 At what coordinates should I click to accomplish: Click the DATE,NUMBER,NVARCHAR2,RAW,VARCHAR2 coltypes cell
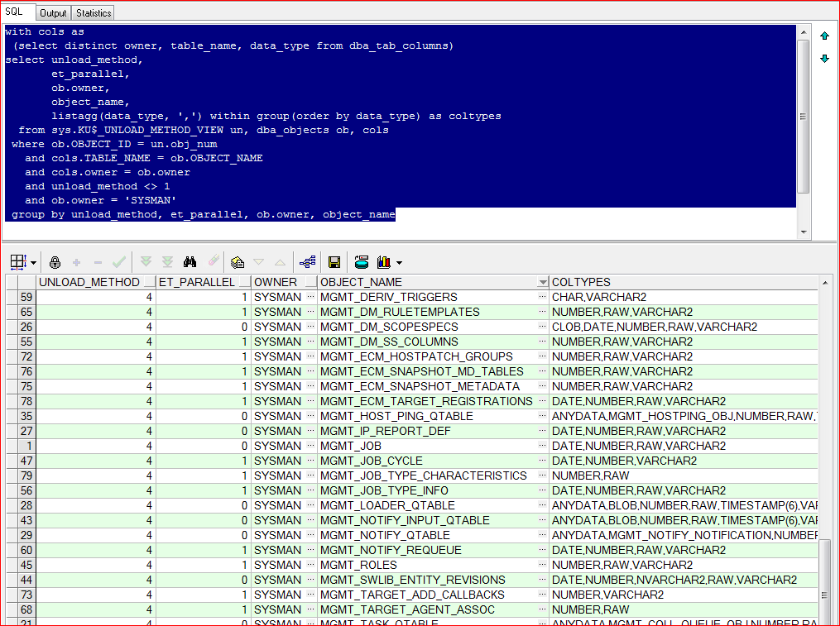click(x=684, y=580)
